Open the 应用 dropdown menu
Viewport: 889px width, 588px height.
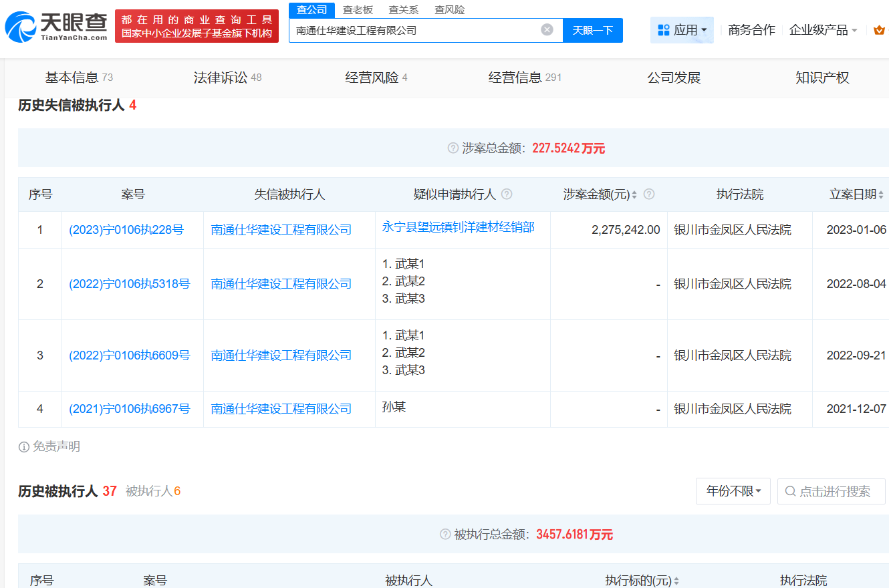(682, 30)
